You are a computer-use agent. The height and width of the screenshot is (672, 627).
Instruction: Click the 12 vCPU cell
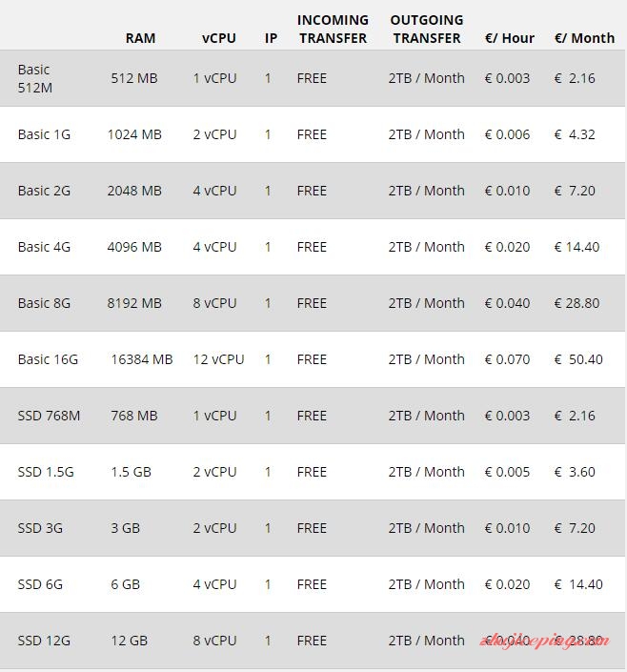click(x=218, y=359)
